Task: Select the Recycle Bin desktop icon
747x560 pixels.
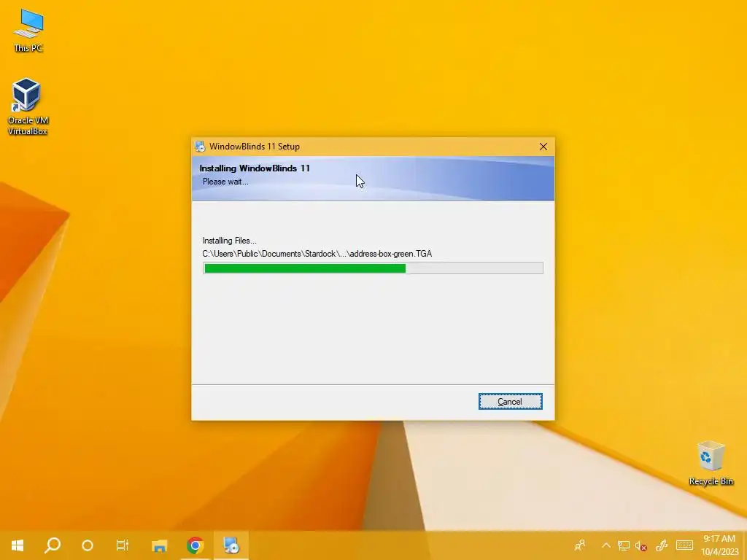Action: click(711, 463)
